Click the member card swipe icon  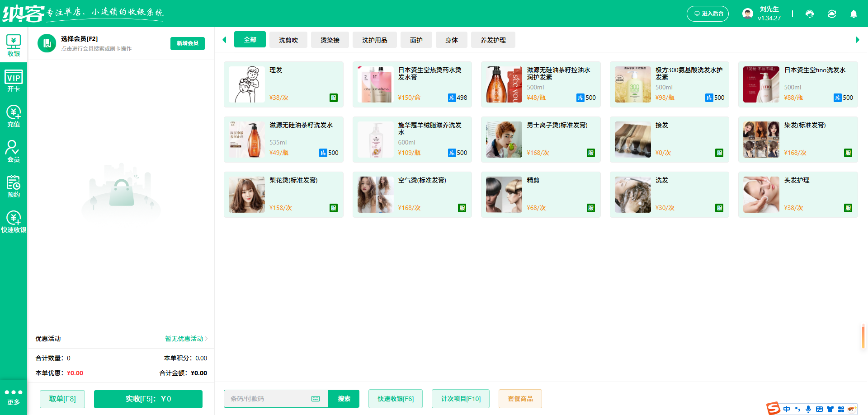[47, 43]
